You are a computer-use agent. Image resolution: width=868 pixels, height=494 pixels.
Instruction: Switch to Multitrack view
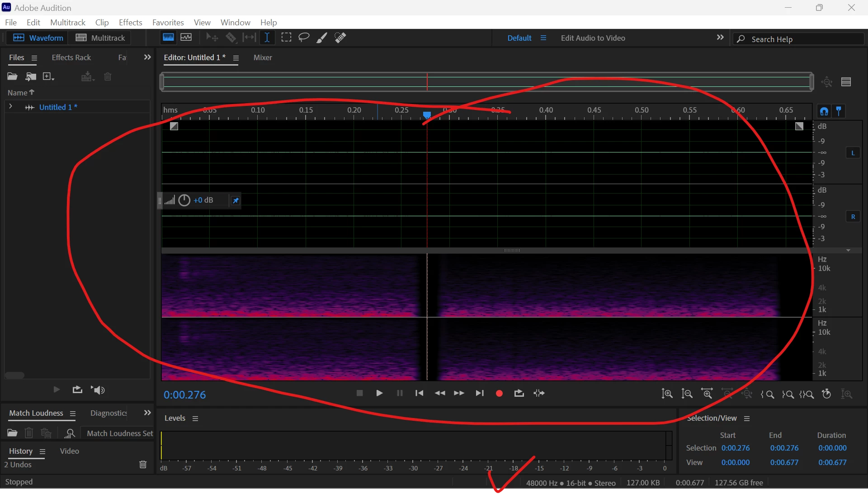pyautogui.click(x=100, y=38)
